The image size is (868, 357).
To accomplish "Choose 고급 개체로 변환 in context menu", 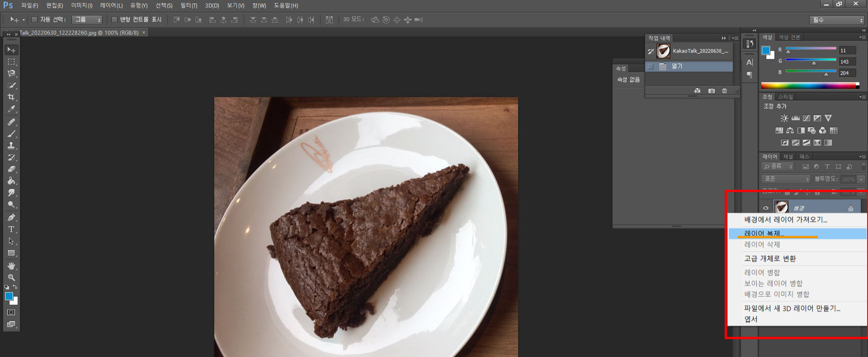I will click(x=770, y=258).
